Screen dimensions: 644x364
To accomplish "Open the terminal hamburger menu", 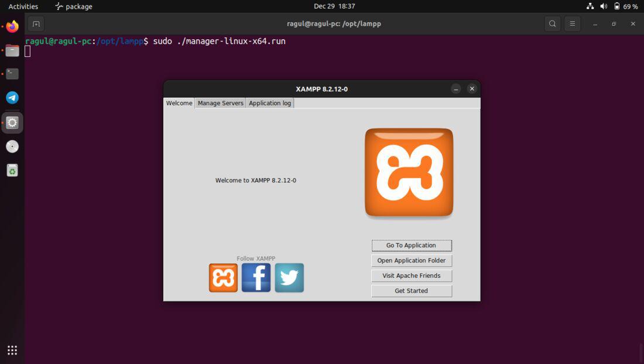I will tap(572, 24).
